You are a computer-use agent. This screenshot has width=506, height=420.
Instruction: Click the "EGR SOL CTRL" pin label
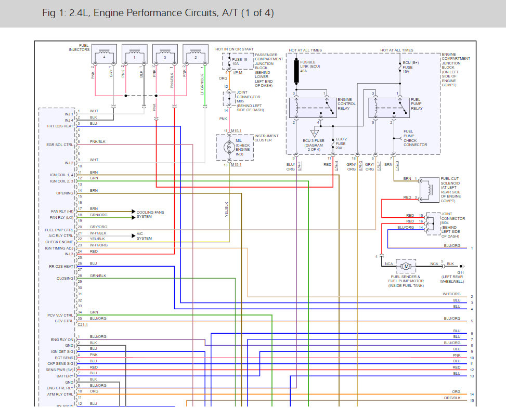[x=60, y=145]
